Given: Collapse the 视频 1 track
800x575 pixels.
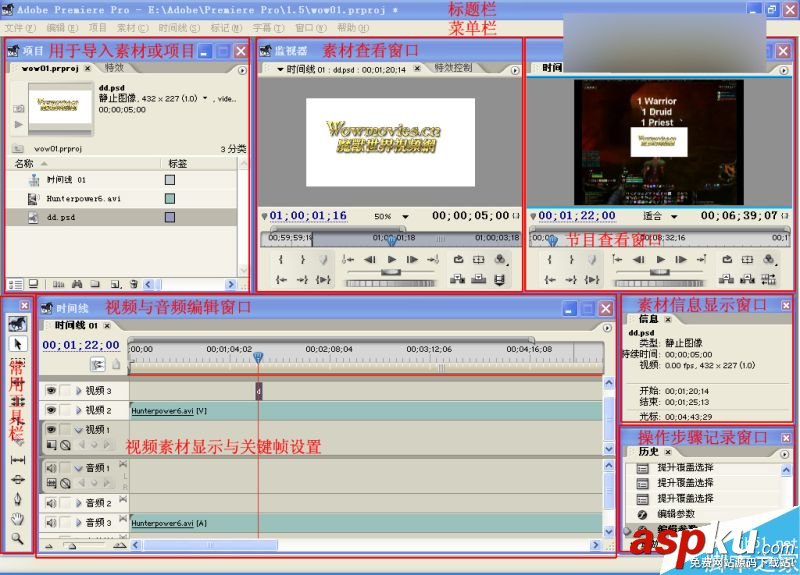Looking at the screenshot, I should coord(79,430).
